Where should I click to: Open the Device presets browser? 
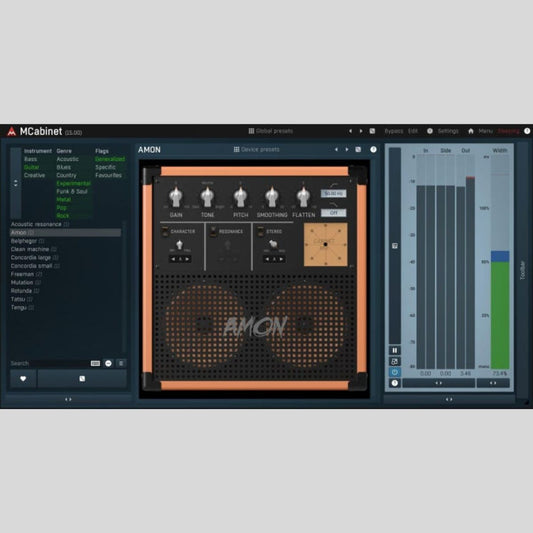257,149
